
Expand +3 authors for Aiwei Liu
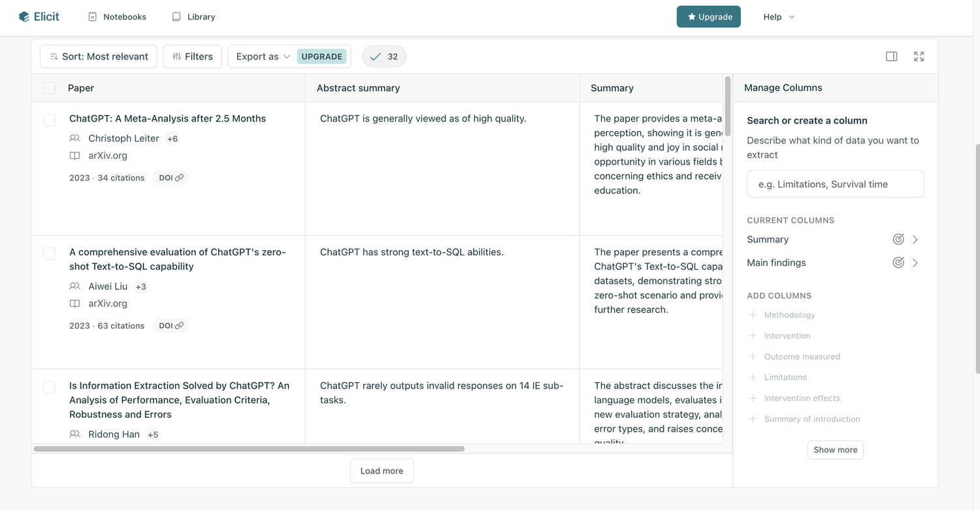tap(141, 286)
